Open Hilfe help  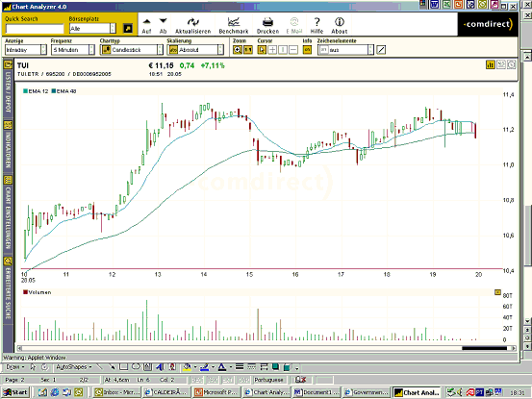point(317,25)
